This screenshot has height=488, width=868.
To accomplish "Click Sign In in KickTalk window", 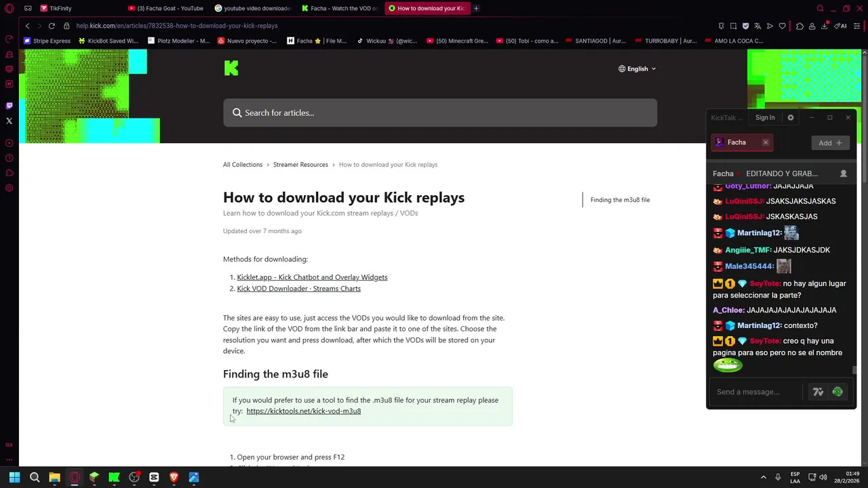I will pos(765,117).
